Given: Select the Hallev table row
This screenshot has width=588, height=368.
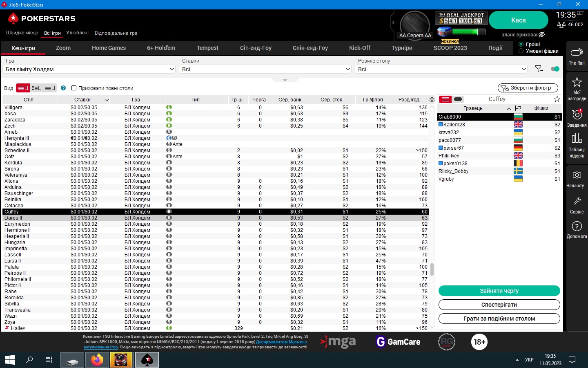Looking at the screenshot, I should point(216,328).
